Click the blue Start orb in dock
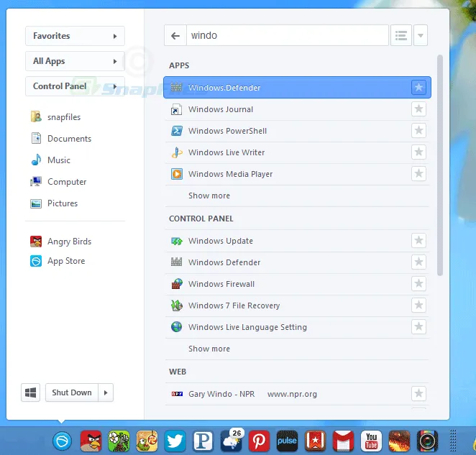The width and height of the screenshot is (476, 455). coord(63,441)
